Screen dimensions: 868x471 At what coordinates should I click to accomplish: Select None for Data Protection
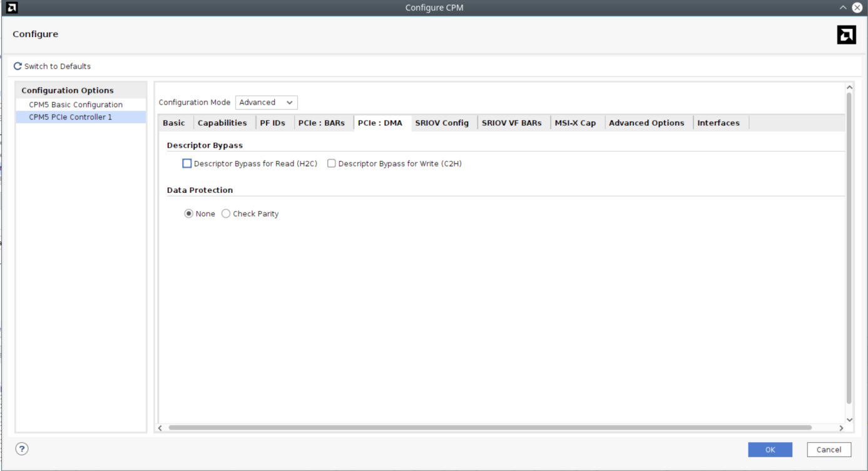click(188, 214)
